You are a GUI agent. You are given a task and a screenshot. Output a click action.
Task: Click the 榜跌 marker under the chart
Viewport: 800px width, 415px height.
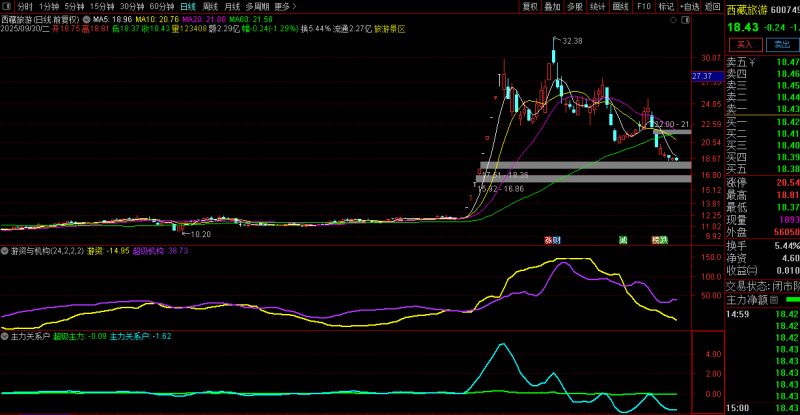(x=659, y=240)
